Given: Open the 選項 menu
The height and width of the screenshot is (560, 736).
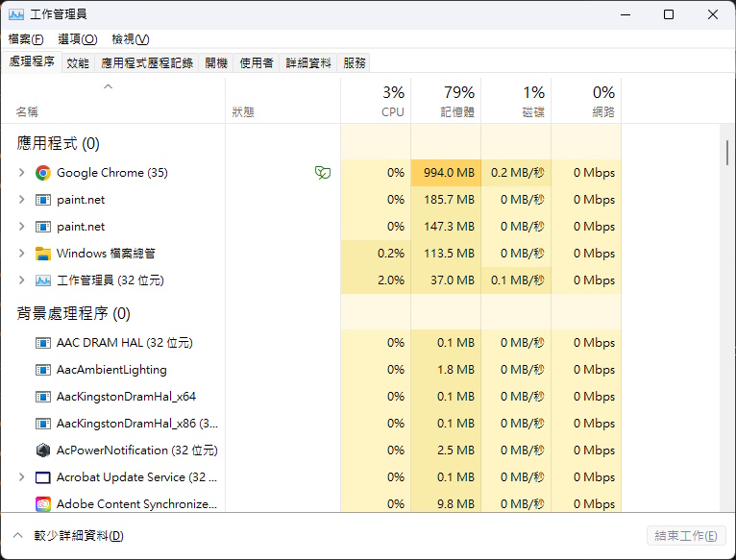Looking at the screenshot, I should [x=77, y=38].
